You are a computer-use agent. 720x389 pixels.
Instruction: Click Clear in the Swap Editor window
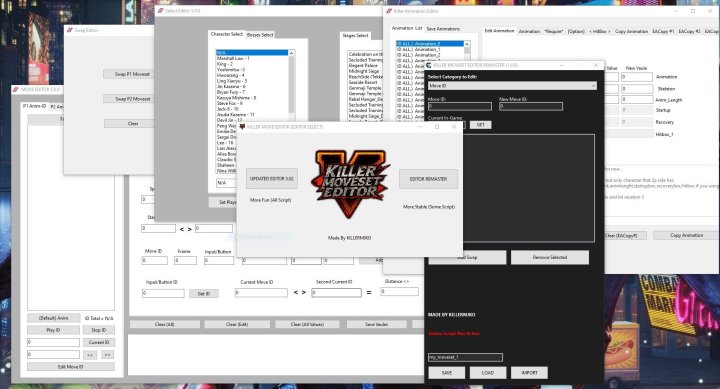point(133,124)
